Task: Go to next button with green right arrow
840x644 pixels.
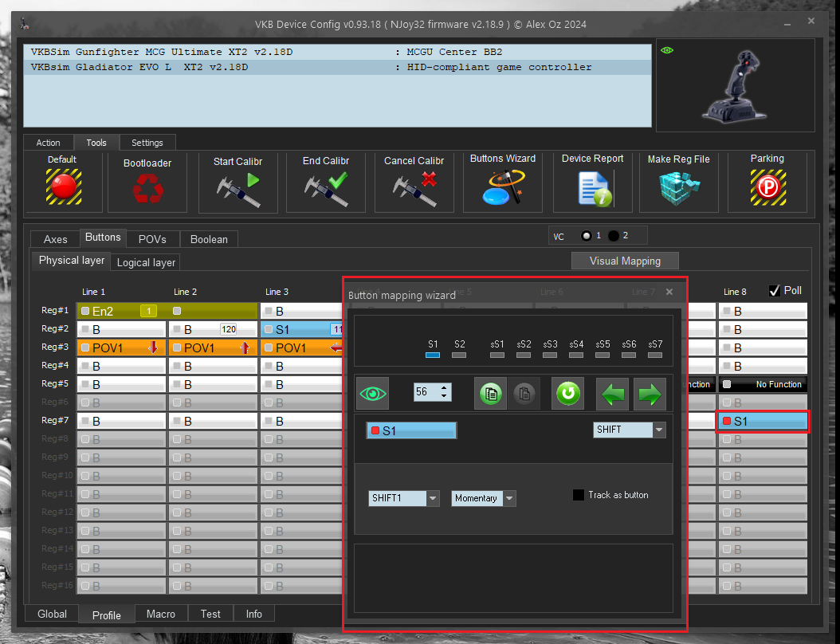Action: coord(650,393)
